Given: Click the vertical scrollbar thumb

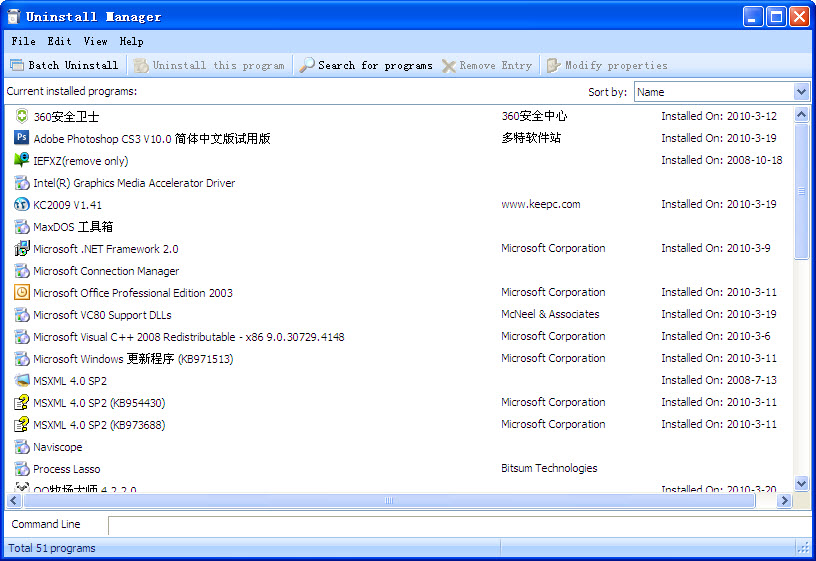Looking at the screenshot, I should tap(801, 191).
